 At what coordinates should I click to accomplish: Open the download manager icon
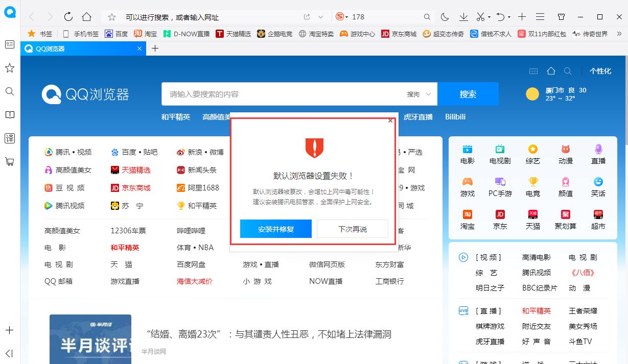coord(463,16)
